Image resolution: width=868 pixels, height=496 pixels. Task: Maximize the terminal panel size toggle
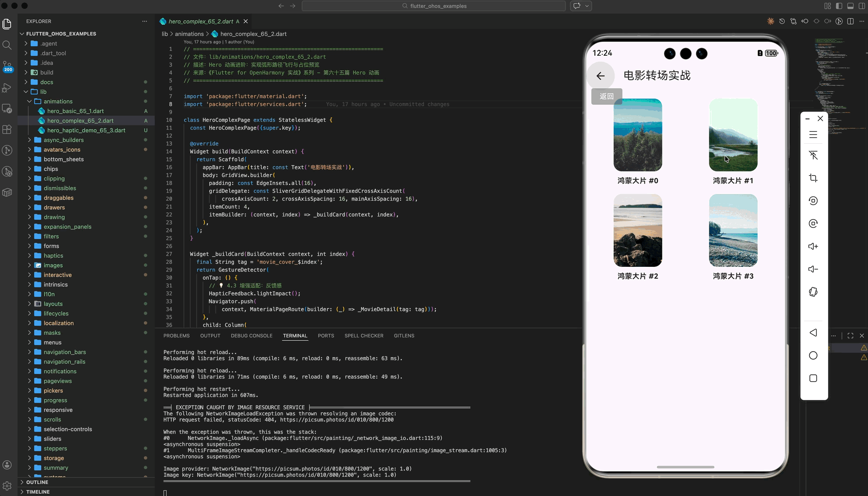[850, 336]
